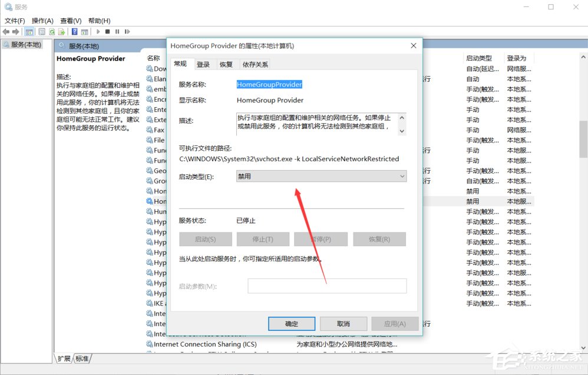Viewport: 588px width, 375px height.
Task: Click the Pause Service toolbar icon
Action: 117,31
